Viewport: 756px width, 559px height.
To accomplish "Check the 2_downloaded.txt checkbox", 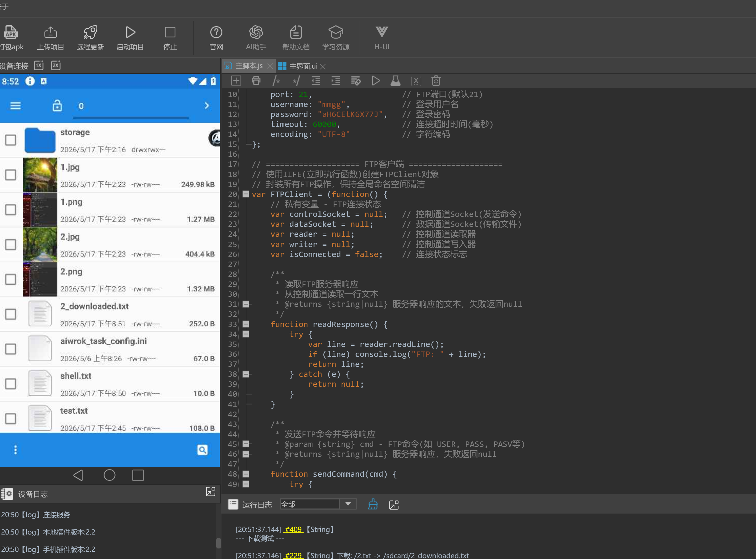I will (x=11, y=314).
